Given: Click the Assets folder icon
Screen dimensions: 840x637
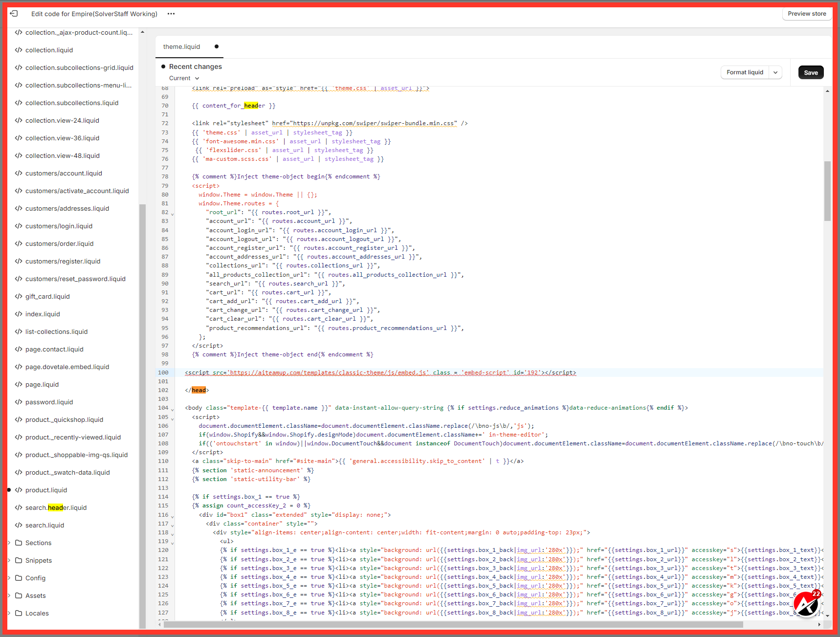Looking at the screenshot, I should (x=19, y=595).
